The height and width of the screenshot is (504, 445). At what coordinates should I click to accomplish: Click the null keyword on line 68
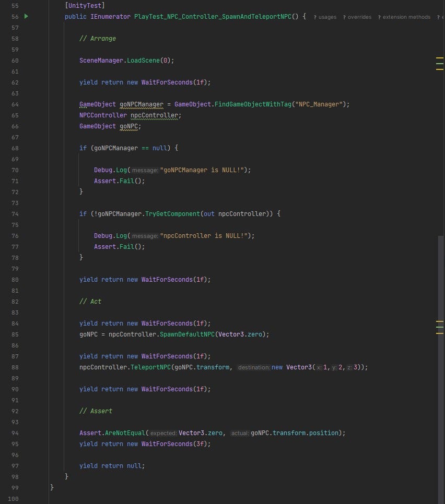click(160, 148)
